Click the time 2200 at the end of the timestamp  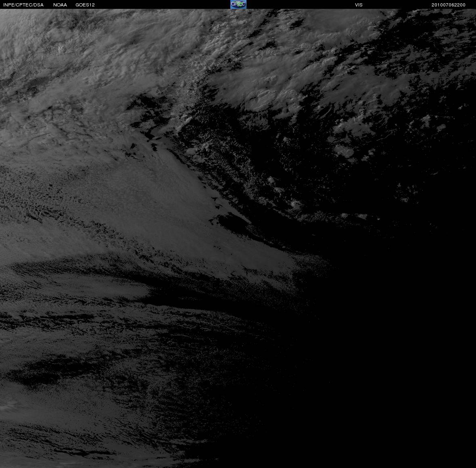[x=460, y=5]
